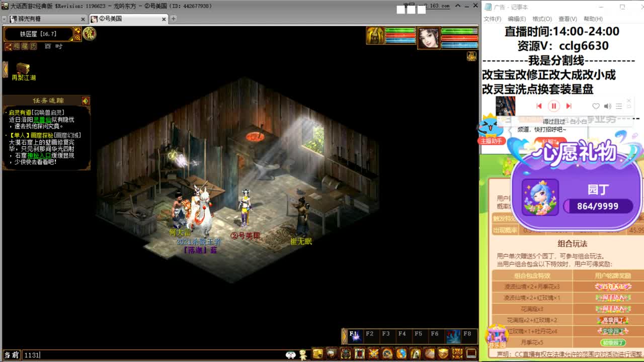The height and width of the screenshot is (362, 644).
Task: Open the 藏 collection button
Action: click(25, 46)
